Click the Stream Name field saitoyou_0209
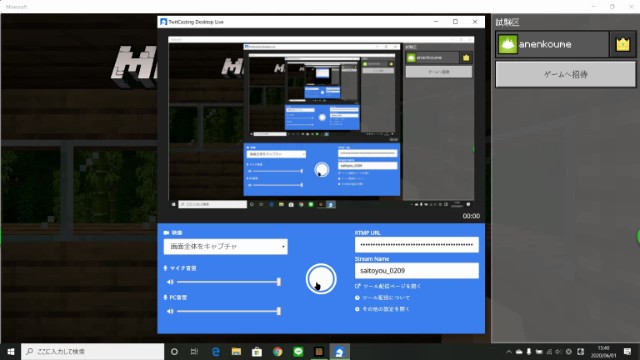This screenshot has width=640, height=360. (x=416, y=271)
